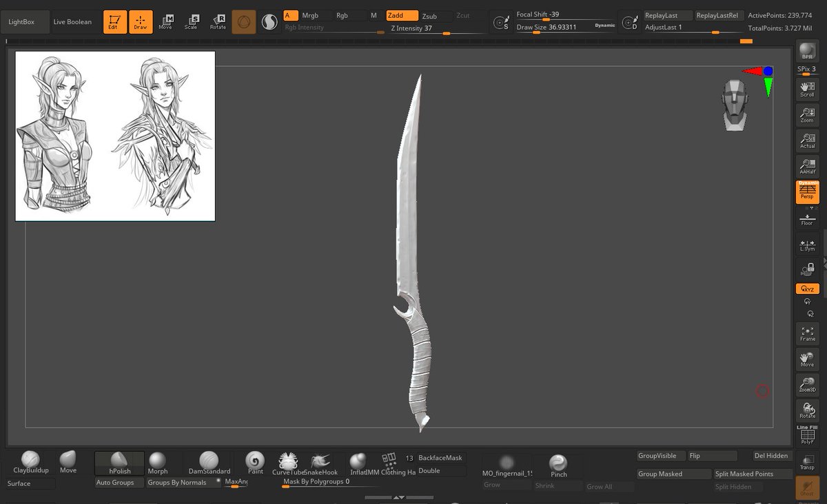Screen dimensions: 827x504
Task: Enable the Floor grid
Action: pos(806,218)
